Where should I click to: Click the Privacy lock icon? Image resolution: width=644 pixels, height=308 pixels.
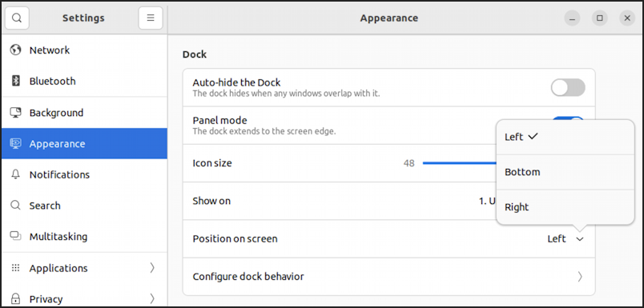pos(15,298)
